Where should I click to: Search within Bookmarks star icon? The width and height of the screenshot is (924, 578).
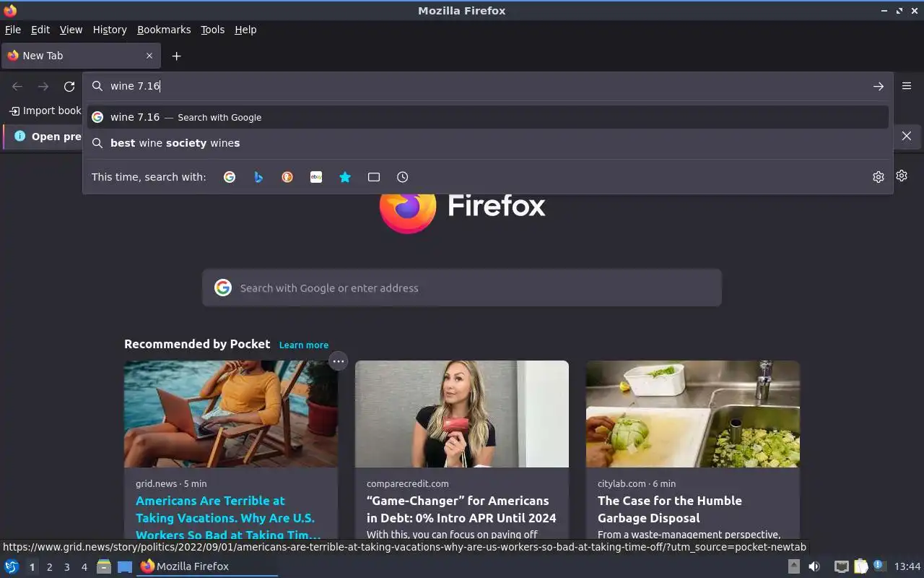345,177
